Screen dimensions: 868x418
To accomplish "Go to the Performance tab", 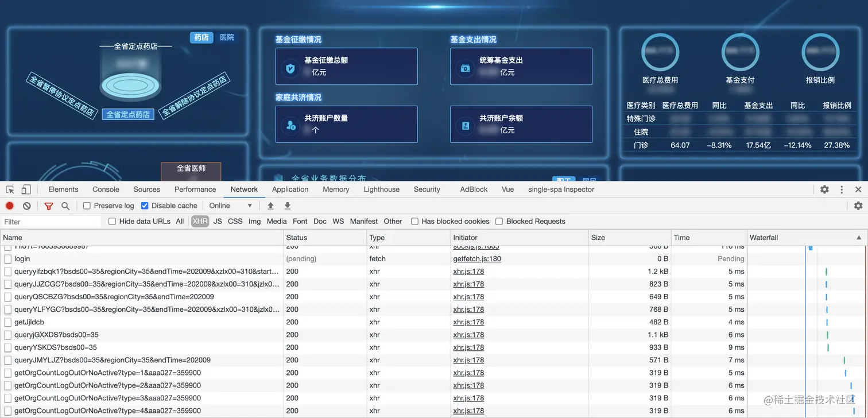I will tap(195, 189).
